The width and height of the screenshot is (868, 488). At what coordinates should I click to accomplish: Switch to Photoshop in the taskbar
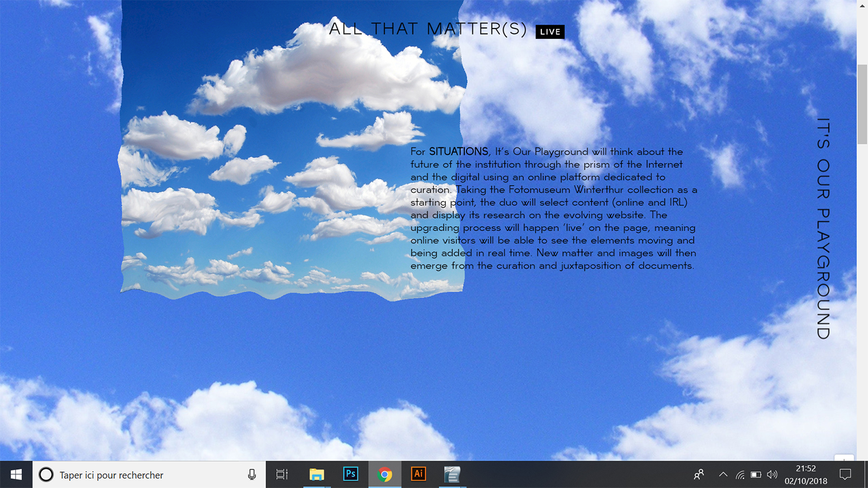(x=351, y=475)
